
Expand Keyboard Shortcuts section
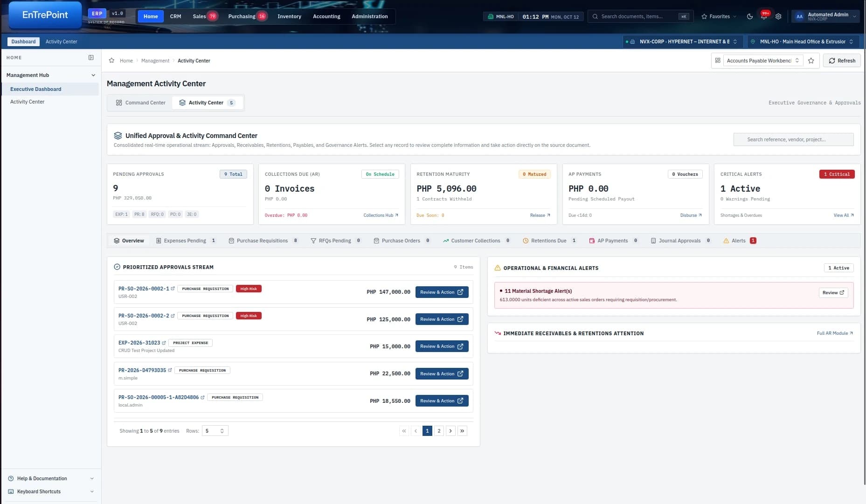click(51, 491)
